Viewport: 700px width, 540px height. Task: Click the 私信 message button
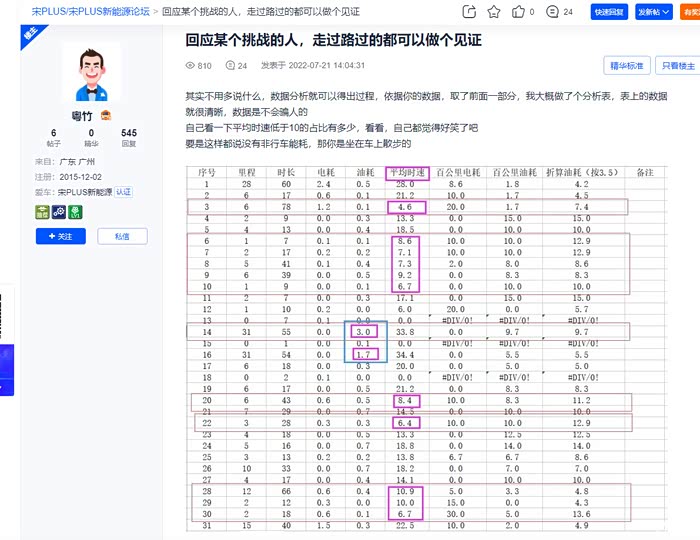122,236
